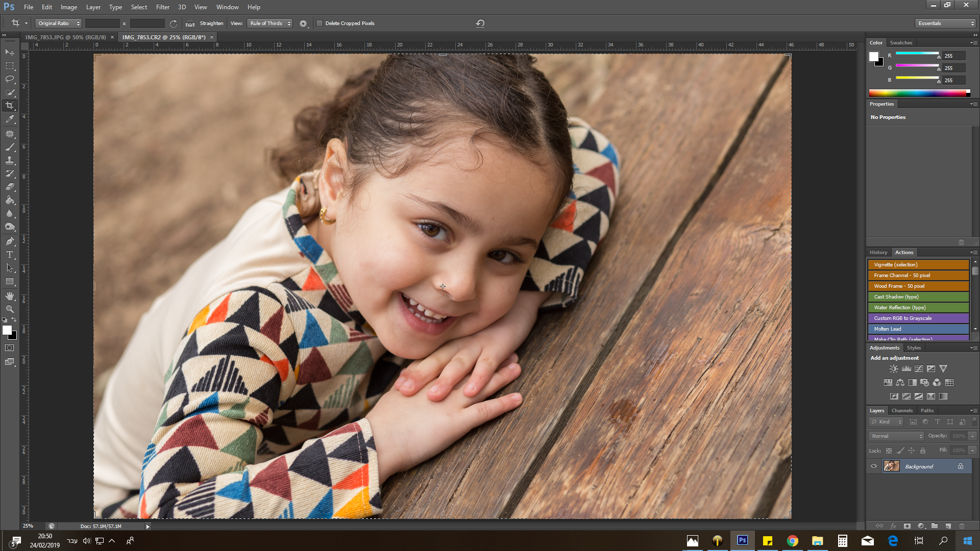
Task: Add a new layer mask from Layers panel
Action: pyautogui.click(x=907, y=526)
